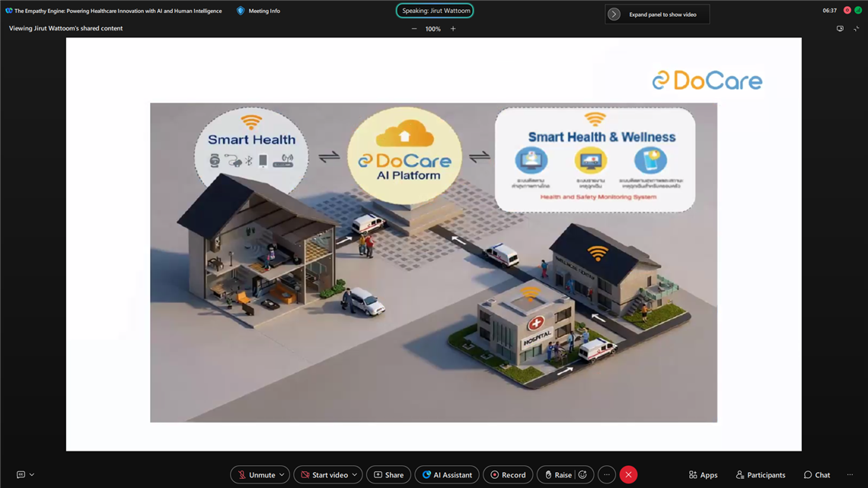Viewport: 868px width, 488px height.
Task: Click the green network signal indicator icon
Action: (x=858, y=11)
